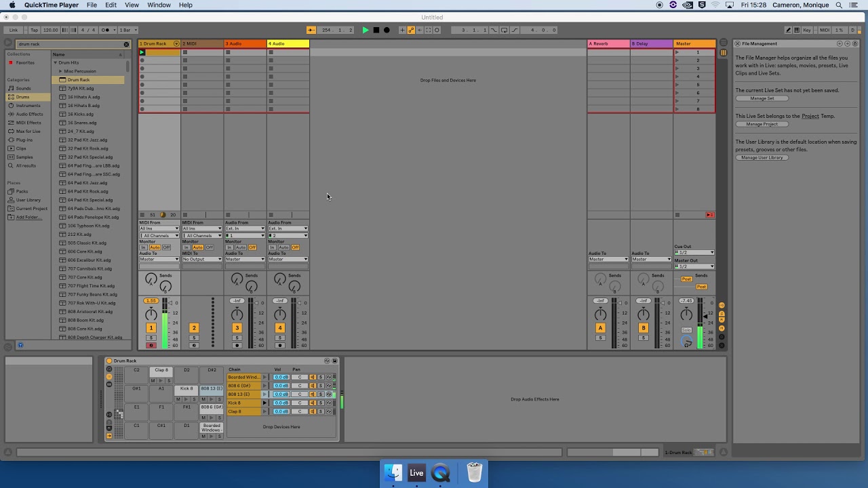Toggle Drum Rack device activator
The height and width of the screenshot is (488, 868).
(x=109, y=361)
